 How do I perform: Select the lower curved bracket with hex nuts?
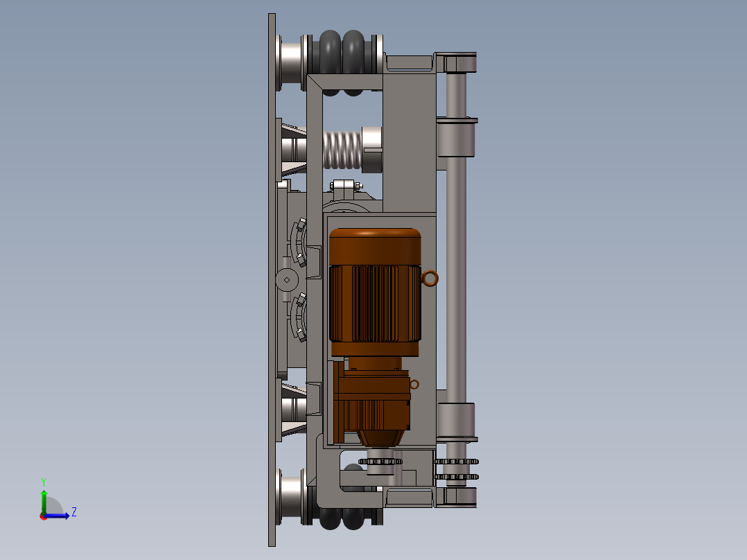tap(298, 317)
